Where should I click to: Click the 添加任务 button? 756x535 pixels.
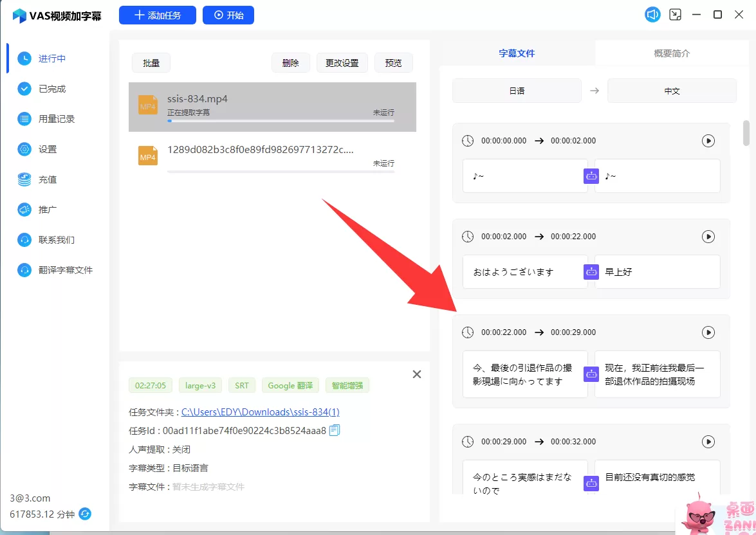(x=157, y=15)
